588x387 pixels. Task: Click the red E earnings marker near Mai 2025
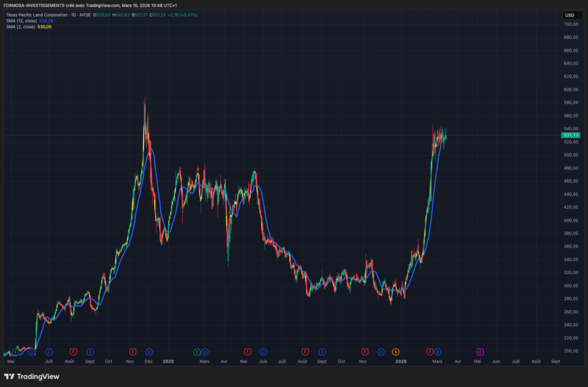(x=247, y=351)
